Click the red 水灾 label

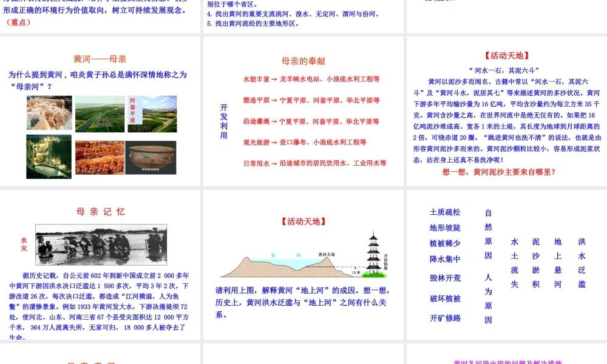point(24,244)
